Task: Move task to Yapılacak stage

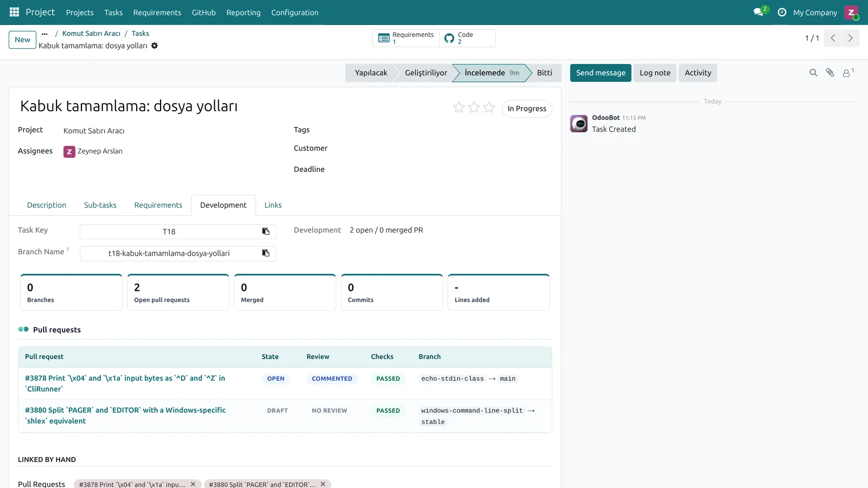Action: (371, 73)
